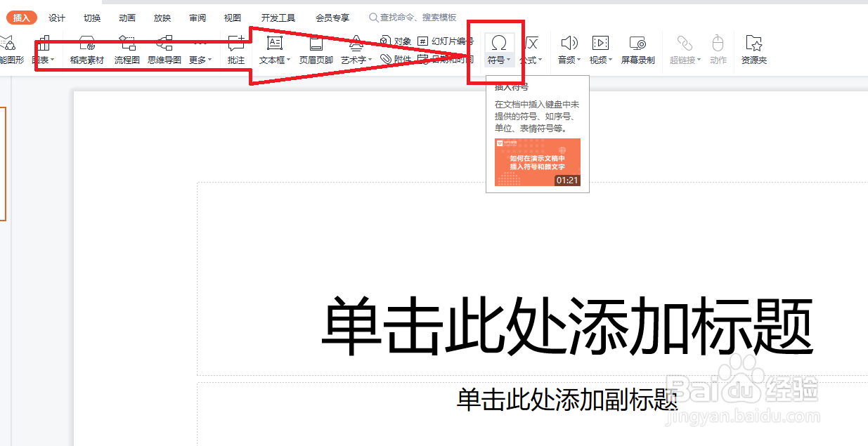Click the 超链接 hyperlink button
The width and height of the screenshot is (868, 446).
[682, 49]
